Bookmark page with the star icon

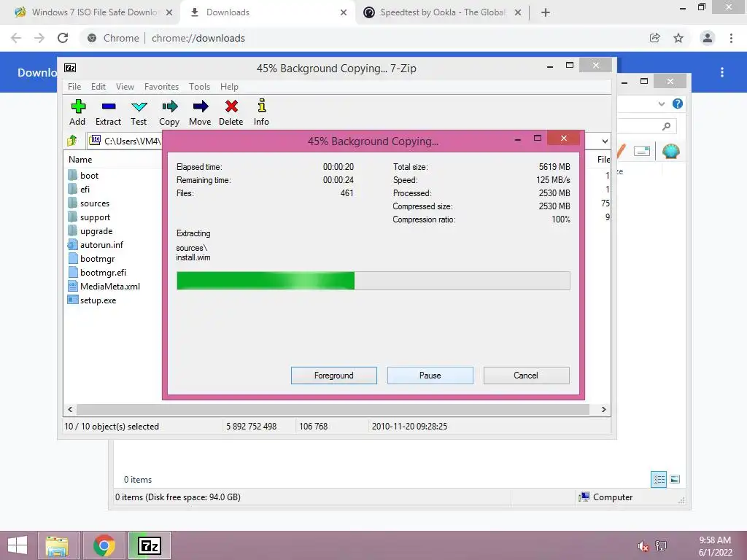pos(678,38)
